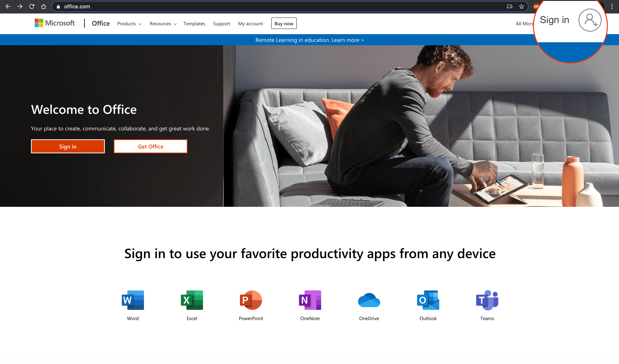
Task: Expand the Resources dropdown menu
Action: pyautogui.click(x=163, y=24)
